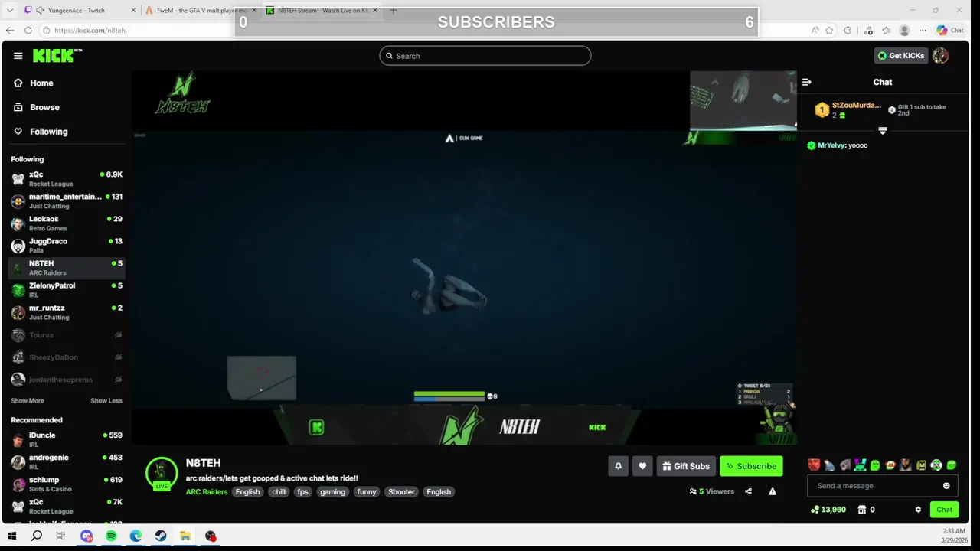This screenshot has width=980, height=551.
Task: Click the green Subscribe button
Action: pyautogui.click(x=751, y=466)
